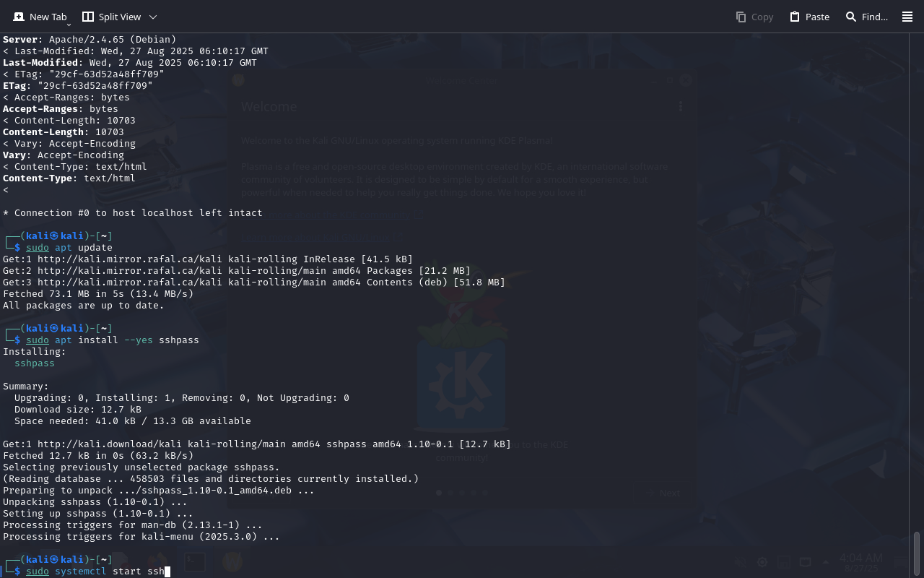The height and width of the screenshot is (578, 924).
Task: Click the 'sudo systemctl start ssh' command line
Action: [x=95, y=571]
